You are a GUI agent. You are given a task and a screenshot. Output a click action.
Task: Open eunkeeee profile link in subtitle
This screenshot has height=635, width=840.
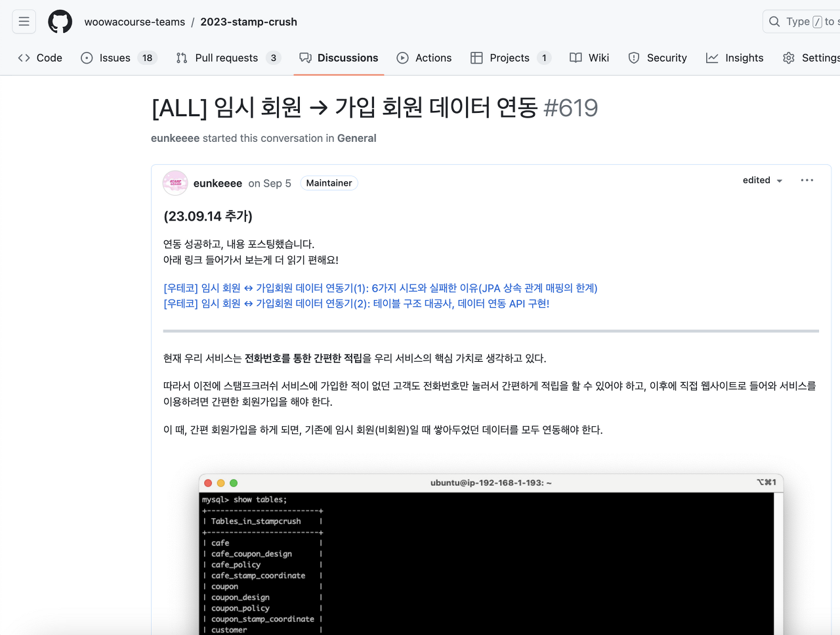coord(175,138)
